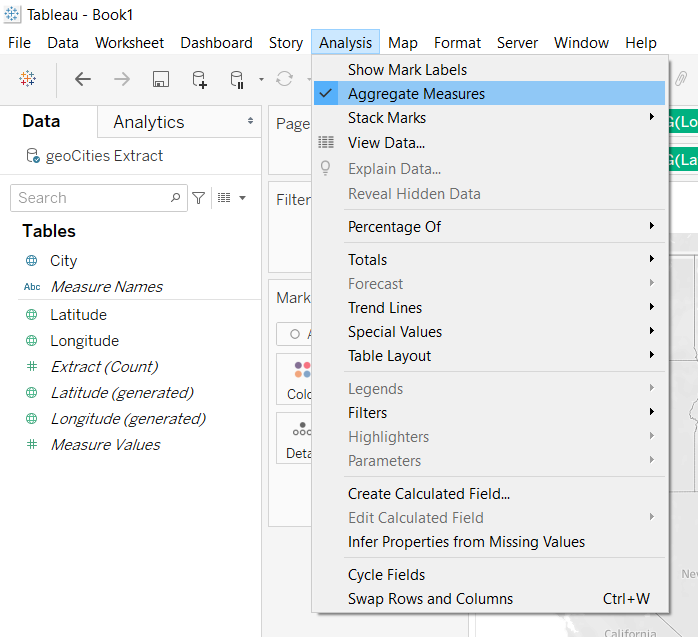The height and width of the screenshot is (637, 698).
Task: Switch to the Analytics tab
Action: 149,122
